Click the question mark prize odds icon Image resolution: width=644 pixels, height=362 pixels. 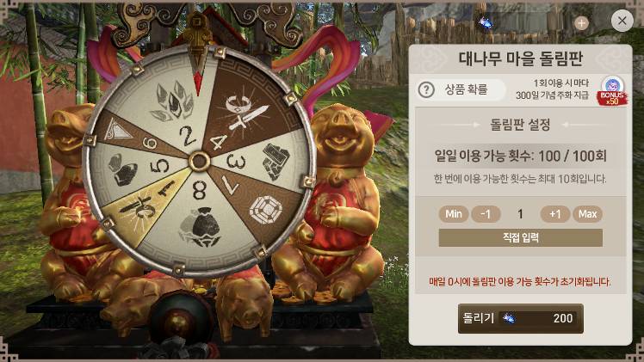point(426,89)
